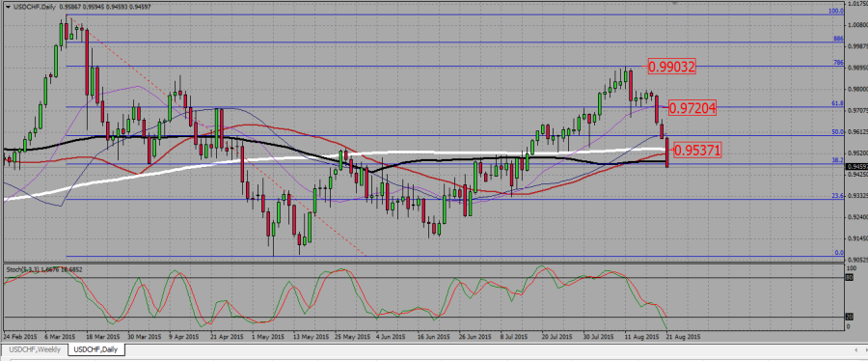Click the Stoch(5,3,3) indicator label

[x=23, y=269]
